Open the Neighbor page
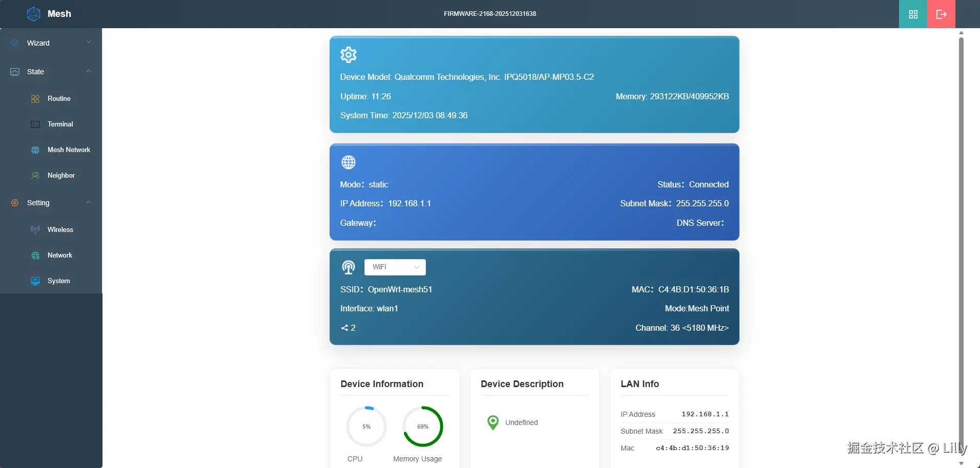Image resolution: width=980 pixels, height=468 pixels. click(x=51, y=176)
